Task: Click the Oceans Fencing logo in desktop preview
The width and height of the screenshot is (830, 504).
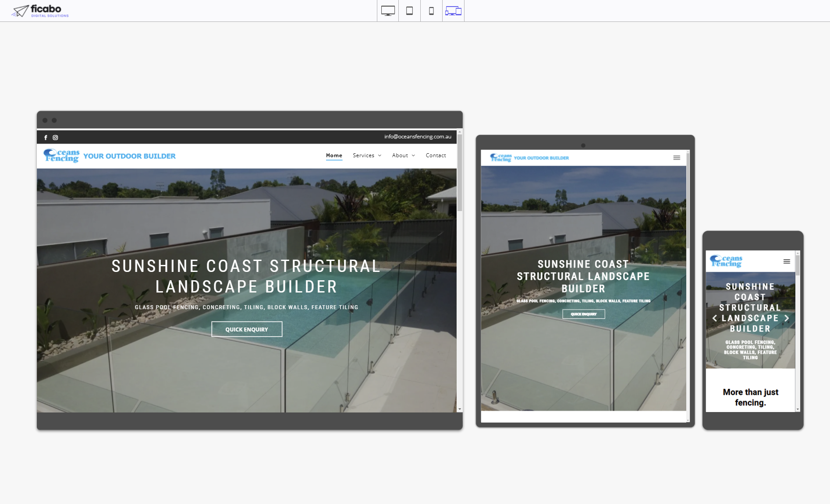Action: click(61, 156)
